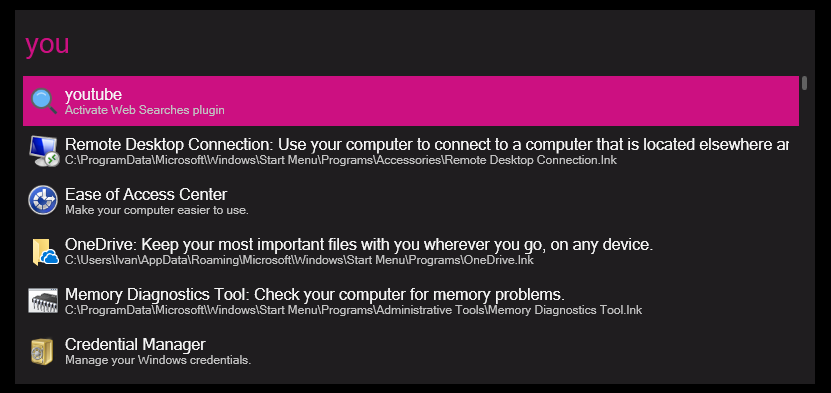Launch Ease of Access Center title
831x393 pixels.
point(146,194)
